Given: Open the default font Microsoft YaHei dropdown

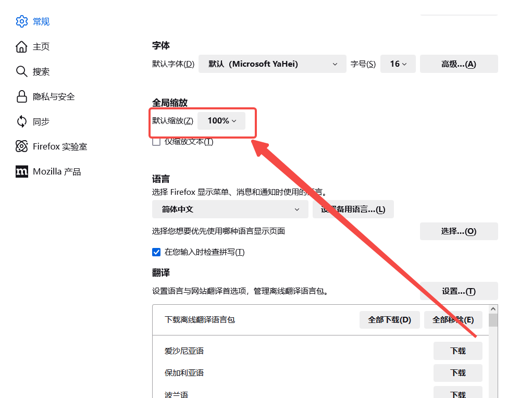Looking at the screenshot, I should click(x=273, y=64).
